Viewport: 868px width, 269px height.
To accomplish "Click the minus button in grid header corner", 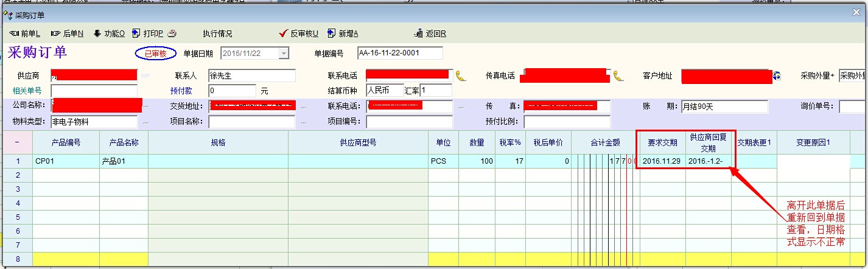I will coord(17,142).
